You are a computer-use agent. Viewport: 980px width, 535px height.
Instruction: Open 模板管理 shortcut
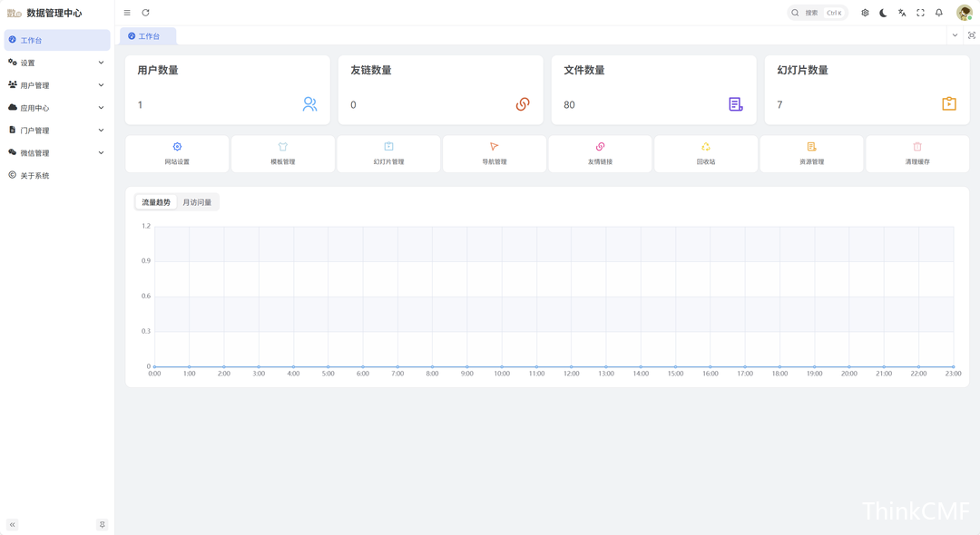tap(282, 153)
